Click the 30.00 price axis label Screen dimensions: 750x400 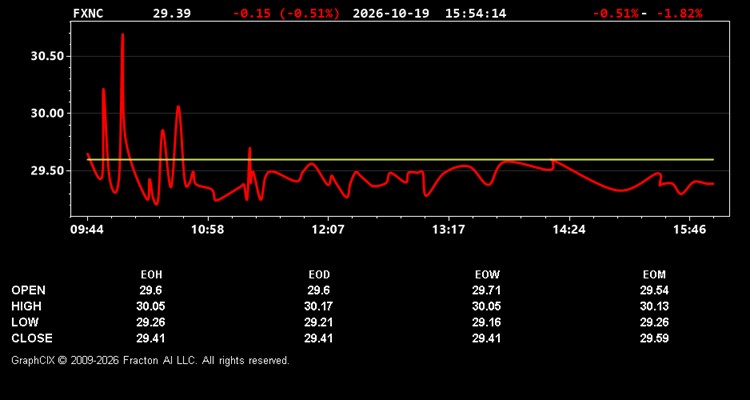coord(47,113)
